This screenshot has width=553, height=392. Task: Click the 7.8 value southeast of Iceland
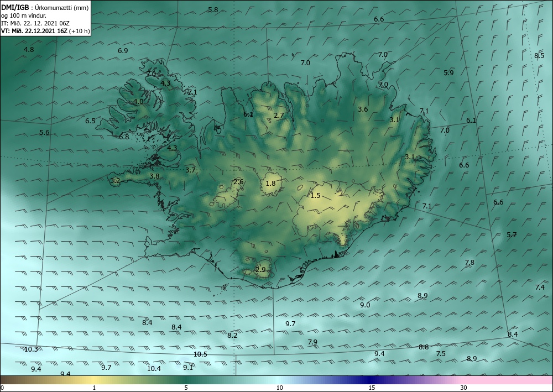click(x=469, y=263)
